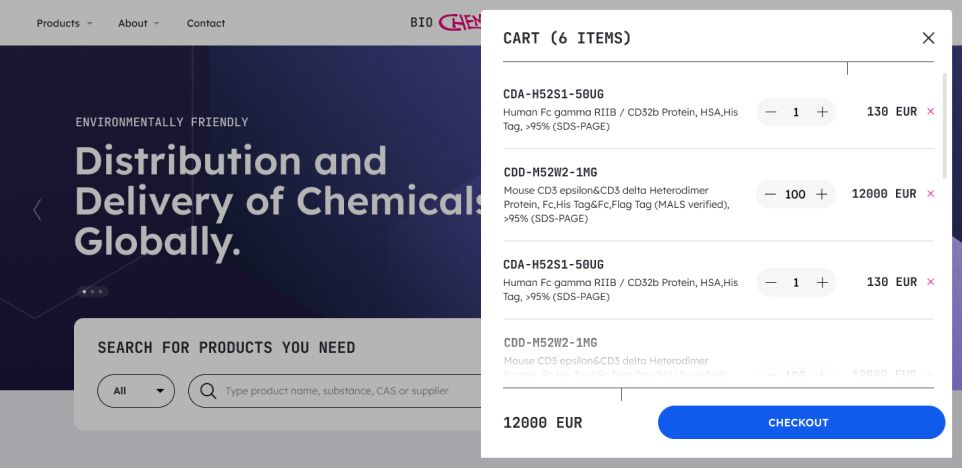Decrease quantity of the top CDA-H52S1-50UG item

coord(770,112)
